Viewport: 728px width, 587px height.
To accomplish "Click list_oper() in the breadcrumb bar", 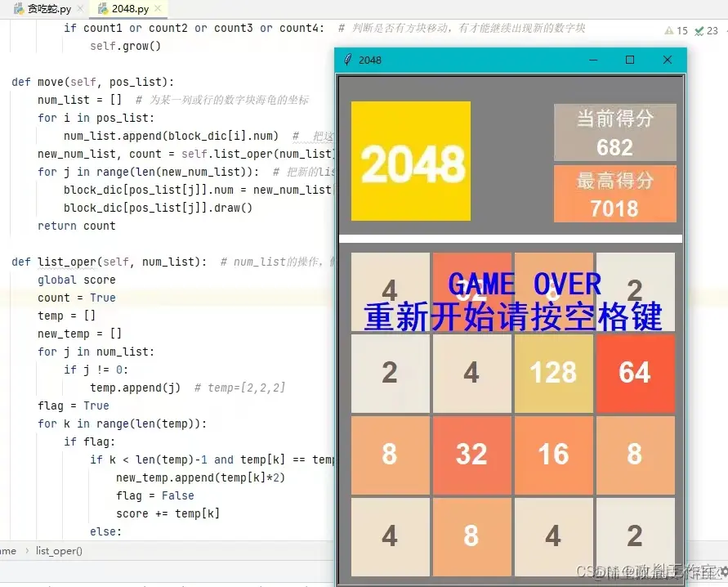I will click(x=59, y=551).
